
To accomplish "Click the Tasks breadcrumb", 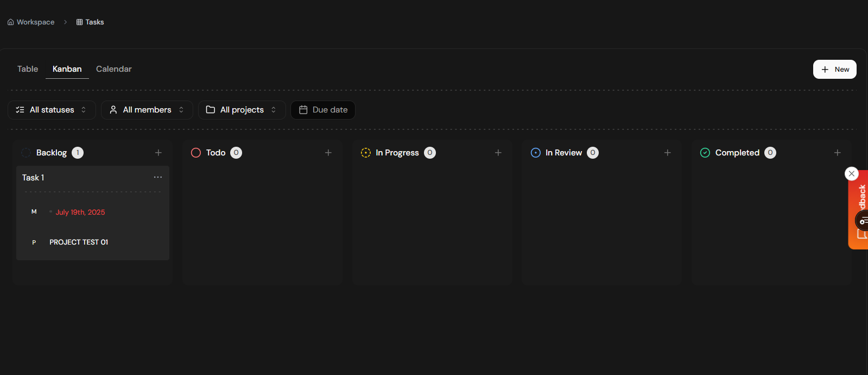I will click(x=90, y=22).
